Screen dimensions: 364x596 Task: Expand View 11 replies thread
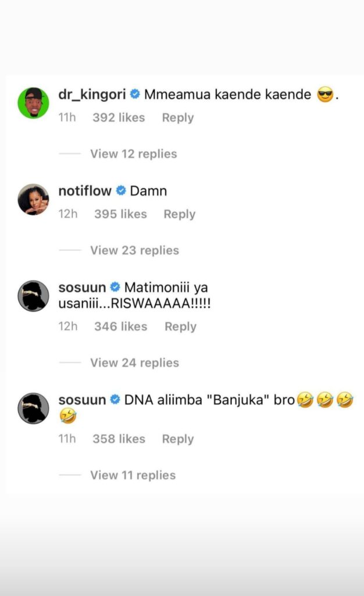point(133,476)
